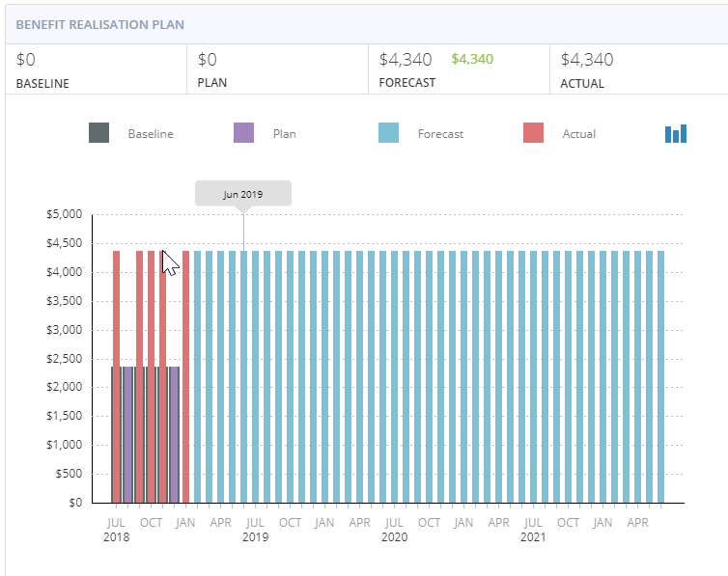Click the blue Forecast legend swatch
Screen dimensions: 728x576
point(389,133)
